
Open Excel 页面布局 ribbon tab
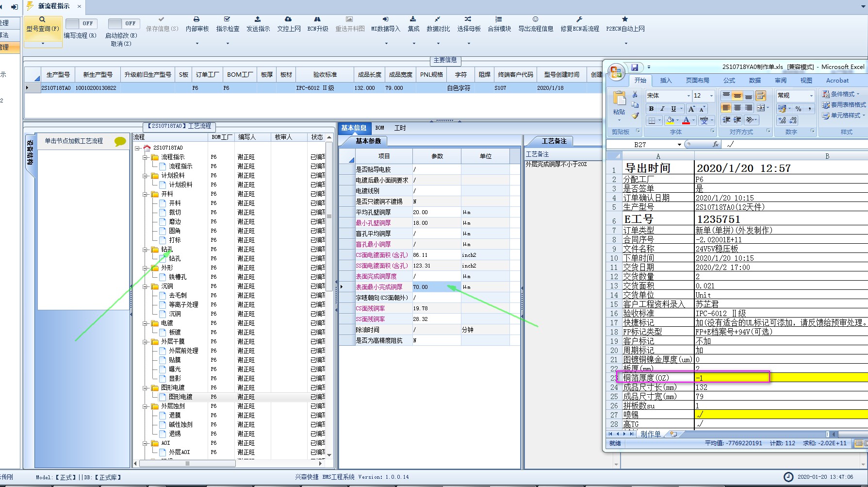pos(697,81)
